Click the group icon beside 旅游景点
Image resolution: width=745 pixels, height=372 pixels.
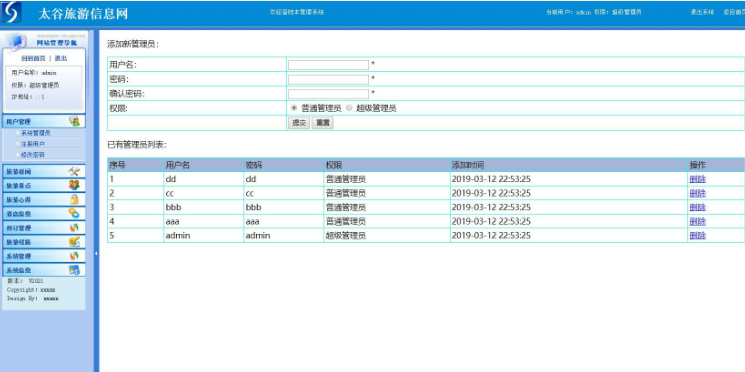coord(74,185)
